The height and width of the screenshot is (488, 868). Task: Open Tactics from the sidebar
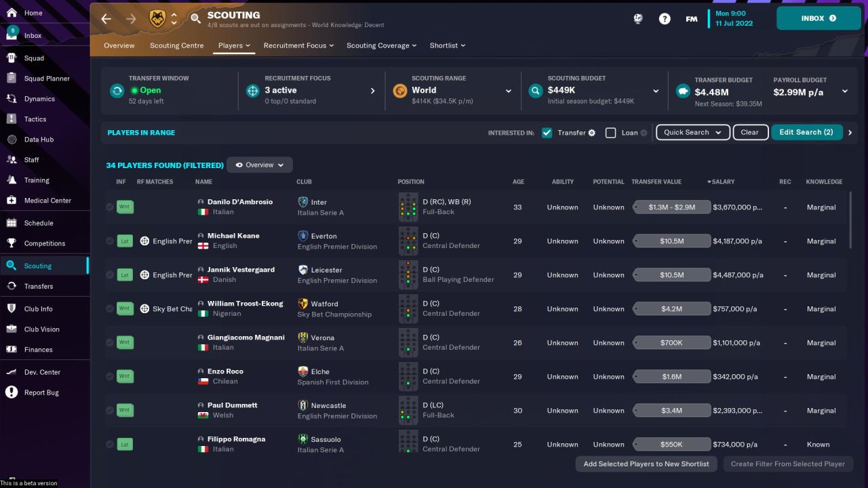pos(35,119)
